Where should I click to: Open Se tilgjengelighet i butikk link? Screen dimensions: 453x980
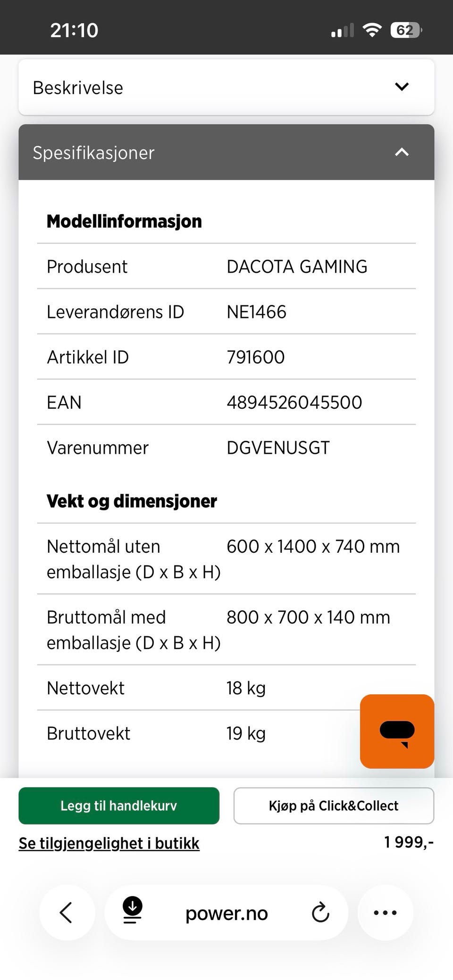[x=109, y=843]
